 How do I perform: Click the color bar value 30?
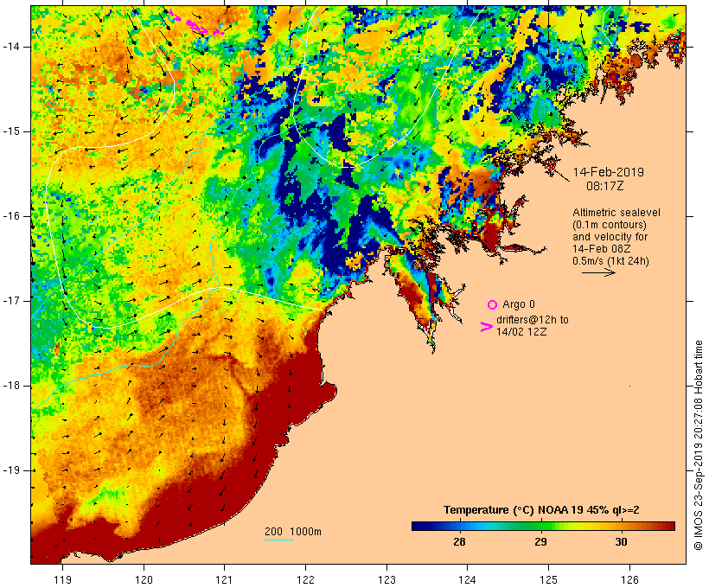pyautogui.click(x=622, y=541)
